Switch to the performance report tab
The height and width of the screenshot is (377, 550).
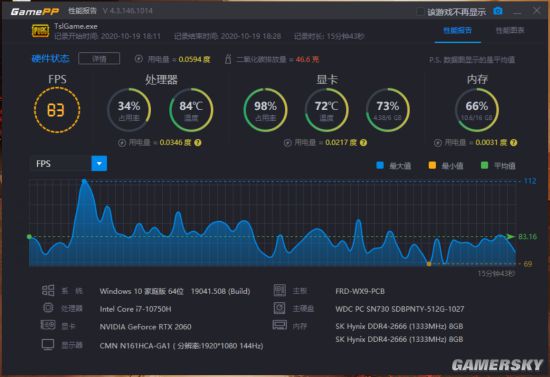pos(457,31)
